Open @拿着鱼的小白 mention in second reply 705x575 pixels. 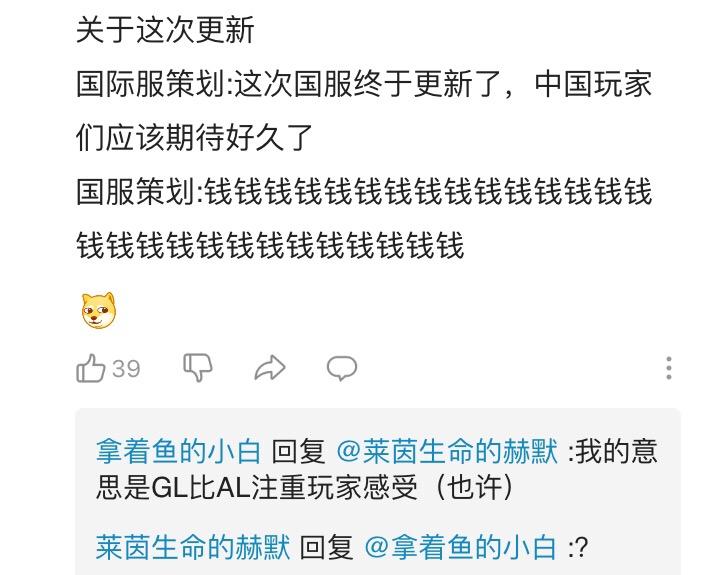coord(460,547)
